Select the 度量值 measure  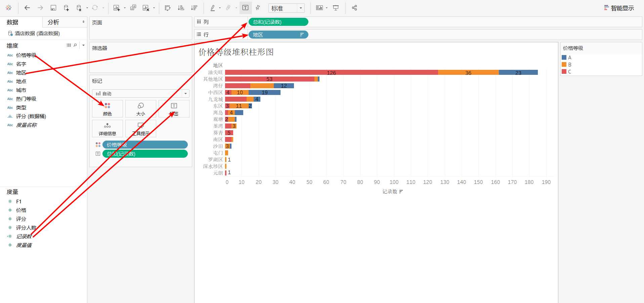click(x=24, y=245)
